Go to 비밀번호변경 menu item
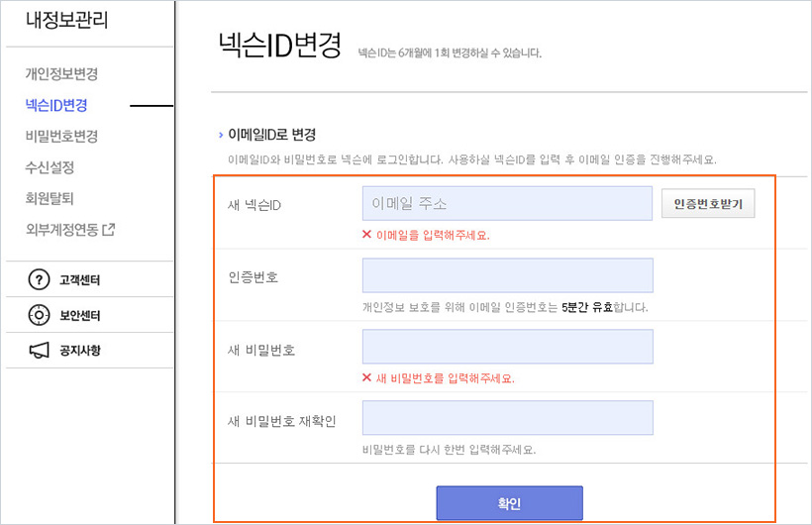The width and height of the screenshot is (812, 525). pos(61,136)
